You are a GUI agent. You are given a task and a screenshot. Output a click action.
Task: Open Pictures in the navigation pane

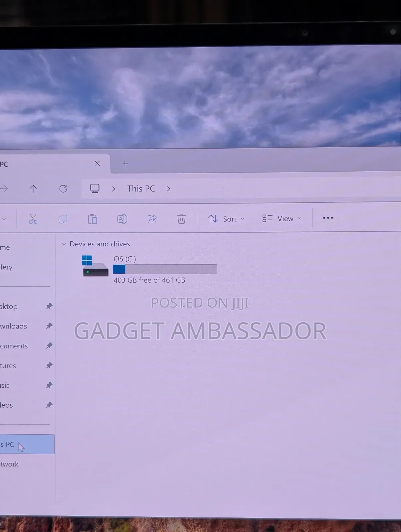click(8, 366)
